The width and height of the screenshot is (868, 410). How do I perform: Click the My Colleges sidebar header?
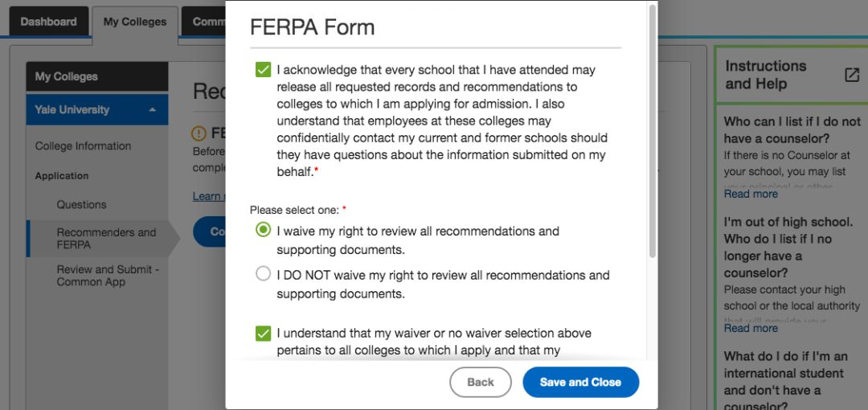(x=97, y=76)
